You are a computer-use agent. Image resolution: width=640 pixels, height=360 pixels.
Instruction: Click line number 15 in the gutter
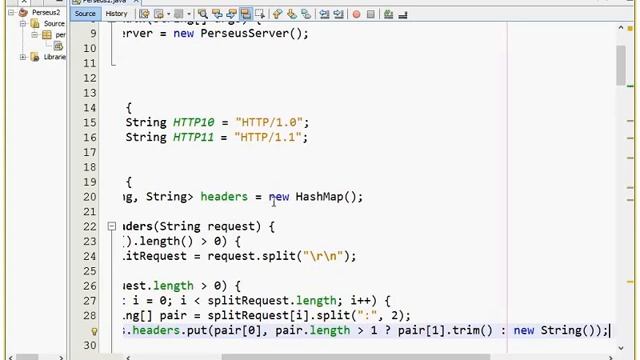coord(90,122)
